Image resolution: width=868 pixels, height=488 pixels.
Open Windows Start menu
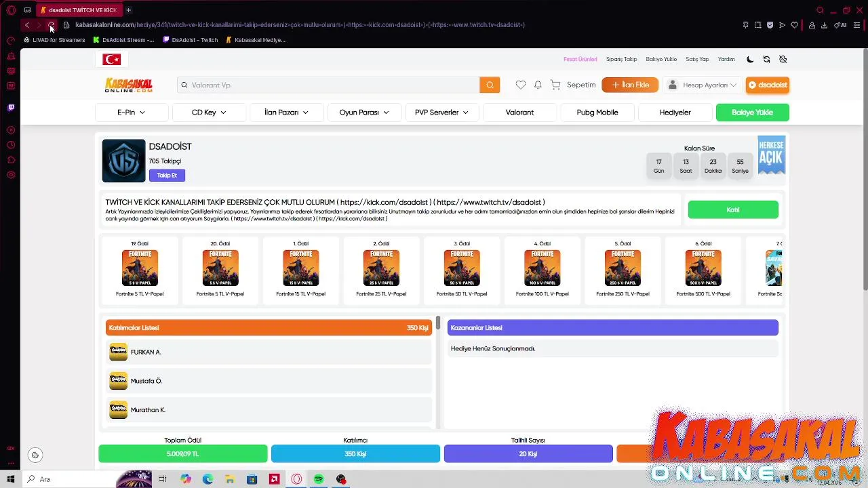click(x=11, y=479)
